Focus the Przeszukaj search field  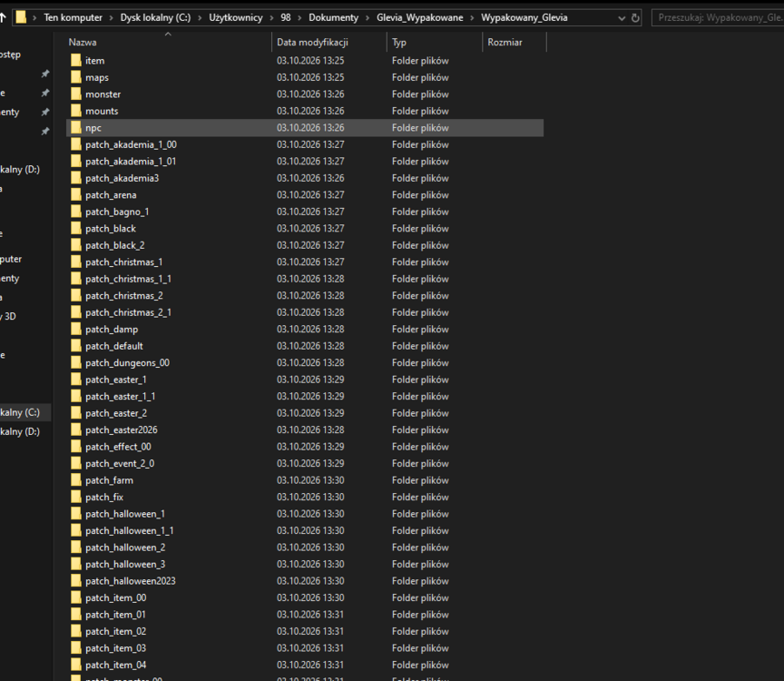coord(718,17)
